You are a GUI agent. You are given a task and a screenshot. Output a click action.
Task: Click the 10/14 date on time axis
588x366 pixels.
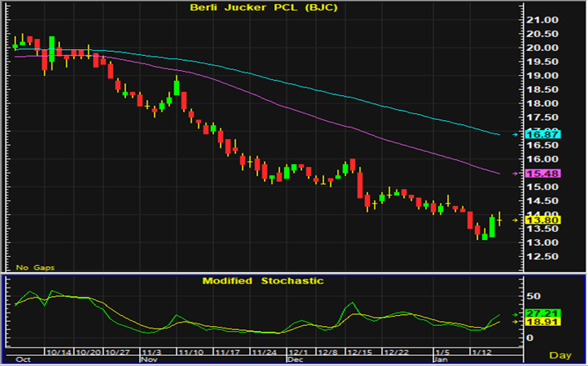[x=60, y=353]
